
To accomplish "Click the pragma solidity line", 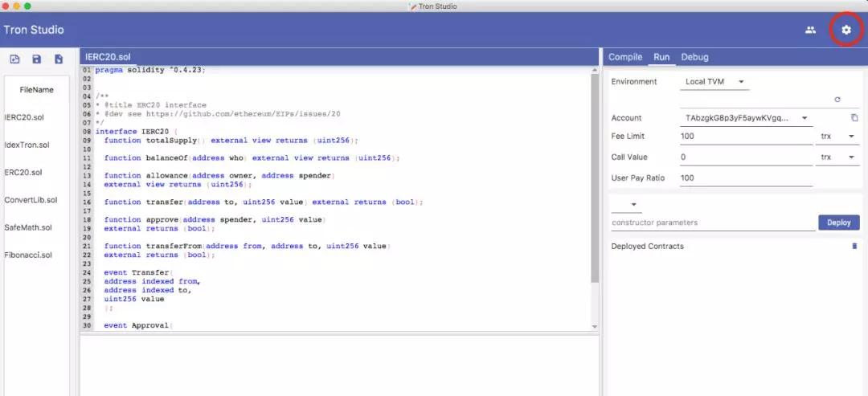I will click(150, 70).
